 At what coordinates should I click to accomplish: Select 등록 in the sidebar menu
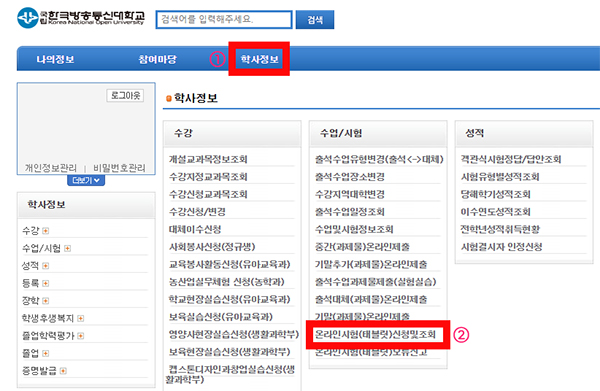31,283
